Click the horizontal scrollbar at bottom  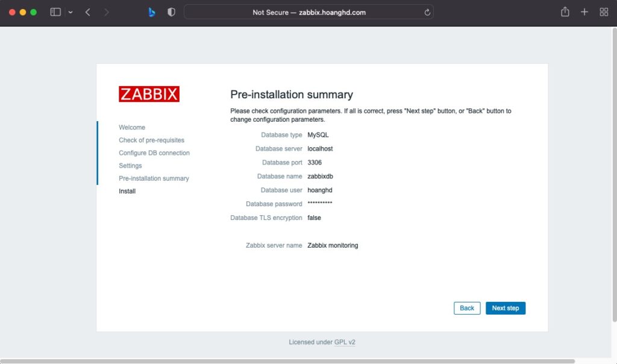(x=287, y=361)
